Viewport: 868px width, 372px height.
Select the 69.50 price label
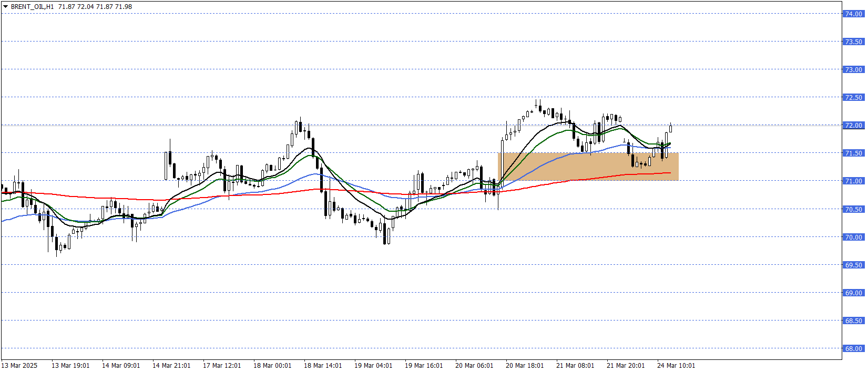pyautogui.click(x=853, y=265)
